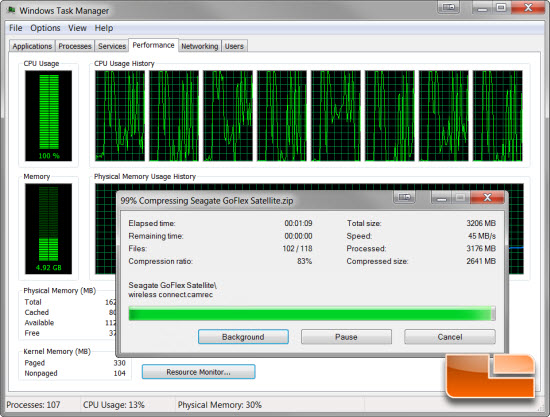Image resolution: width=550 pixels, height=417 pixels.
Task: Minimize the Windows Task Manager window
Action: [482, 7]
